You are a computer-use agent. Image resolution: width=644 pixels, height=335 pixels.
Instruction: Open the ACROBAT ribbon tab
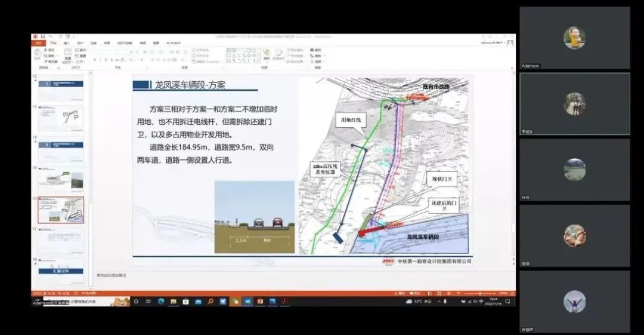[174, 43]
